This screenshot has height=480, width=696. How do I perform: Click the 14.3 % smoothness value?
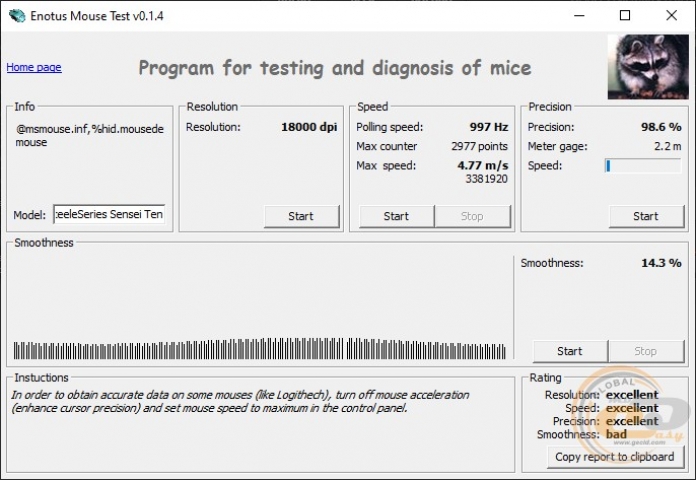click(661, 263)
